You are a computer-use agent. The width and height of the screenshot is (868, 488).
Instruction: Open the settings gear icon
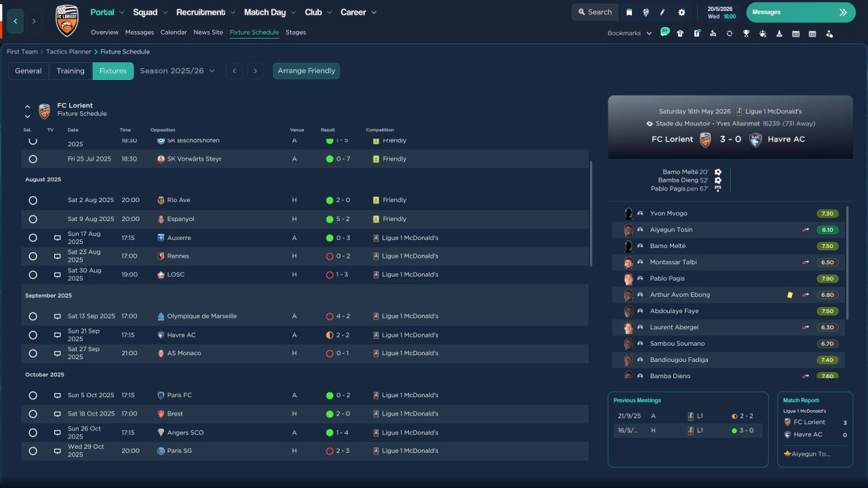click(x=682, y=12)
